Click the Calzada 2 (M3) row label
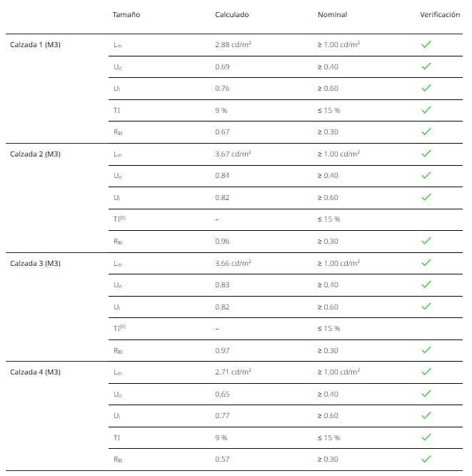472x476 pixels. pos(36,154)
